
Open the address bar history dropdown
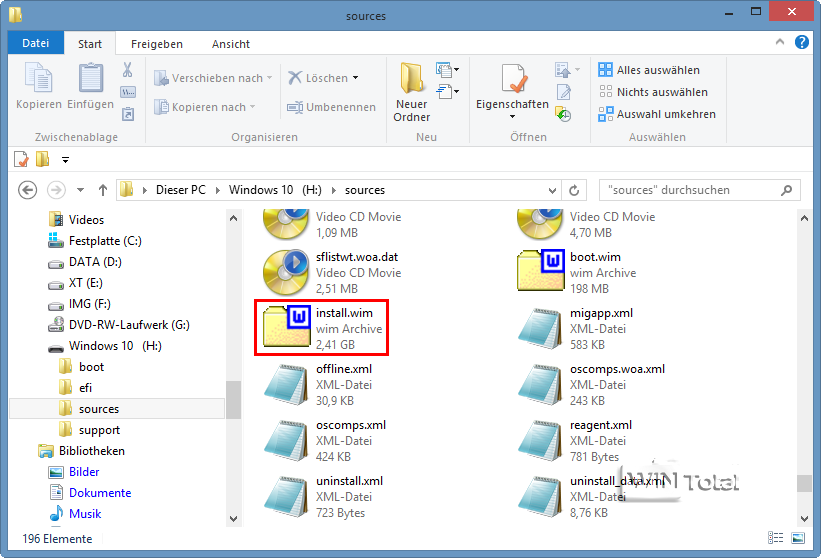click(552, 191)
